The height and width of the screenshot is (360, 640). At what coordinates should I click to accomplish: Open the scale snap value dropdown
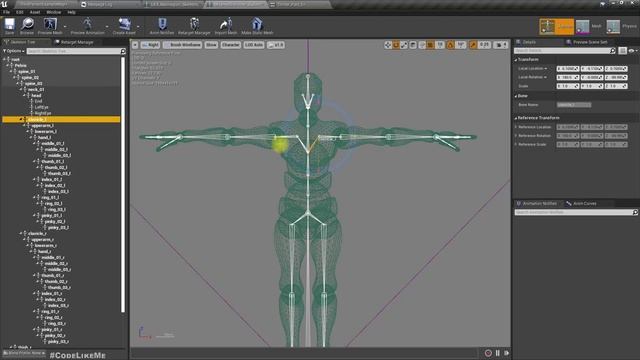pyautogui.click(x=484, y=45)
